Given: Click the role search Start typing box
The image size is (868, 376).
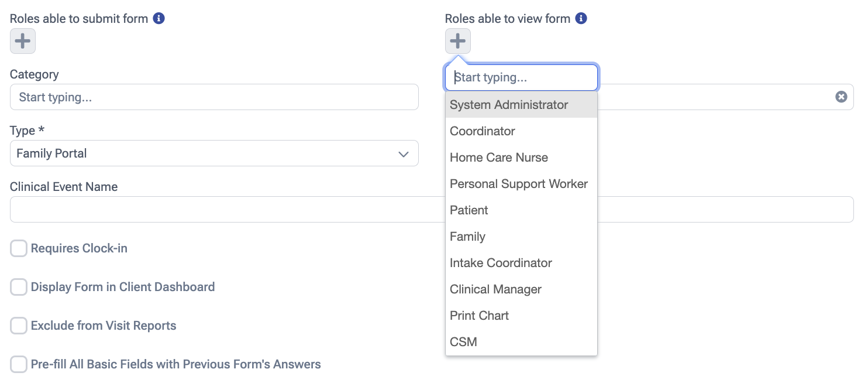Looking at the screenshot, I should click(521, 77).
